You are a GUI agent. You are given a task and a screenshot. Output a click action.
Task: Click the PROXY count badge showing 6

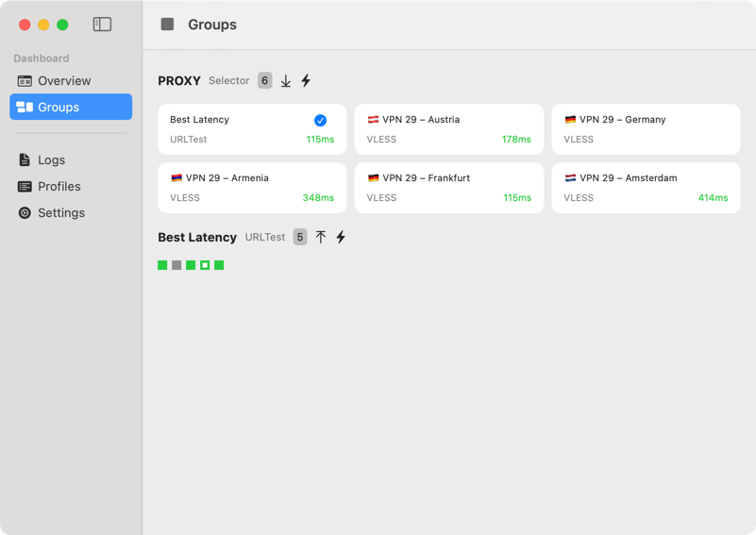click(265, 81)
